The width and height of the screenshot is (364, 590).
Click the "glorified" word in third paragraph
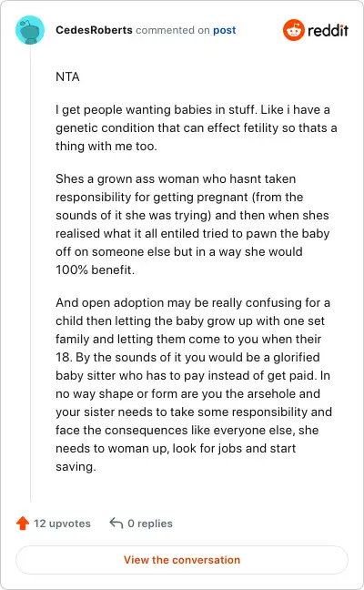297,357
